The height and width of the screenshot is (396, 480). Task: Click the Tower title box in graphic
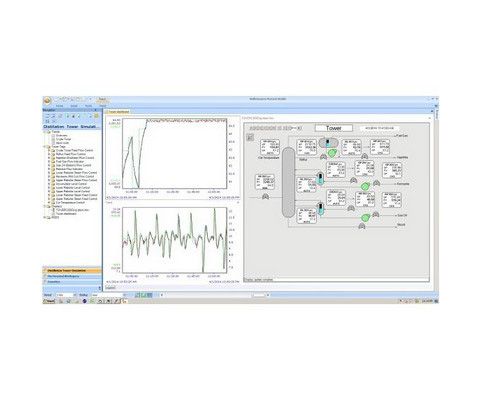[334, 128]
